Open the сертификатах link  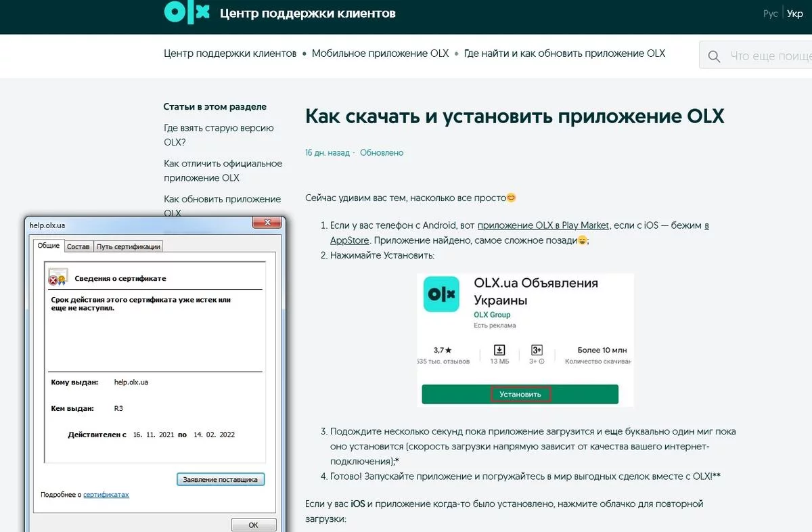tap(106, 495)
